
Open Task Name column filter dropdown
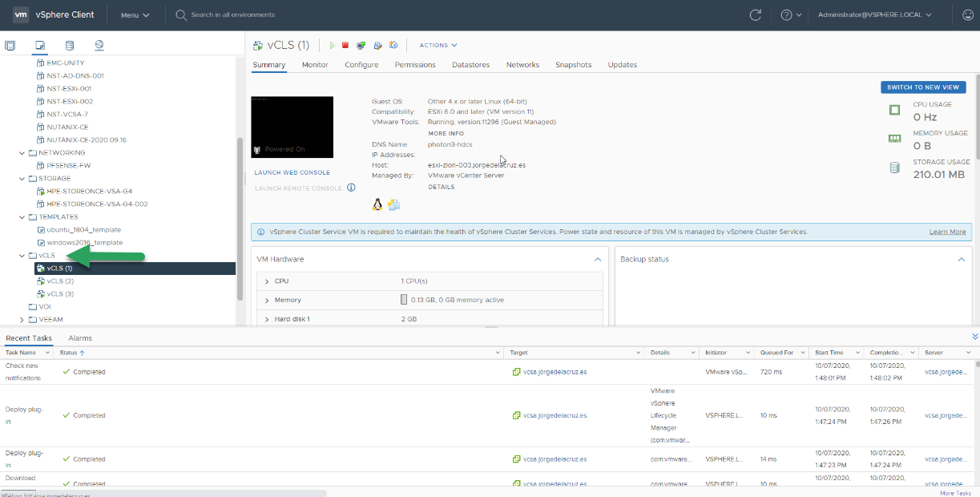pos(47,353)
